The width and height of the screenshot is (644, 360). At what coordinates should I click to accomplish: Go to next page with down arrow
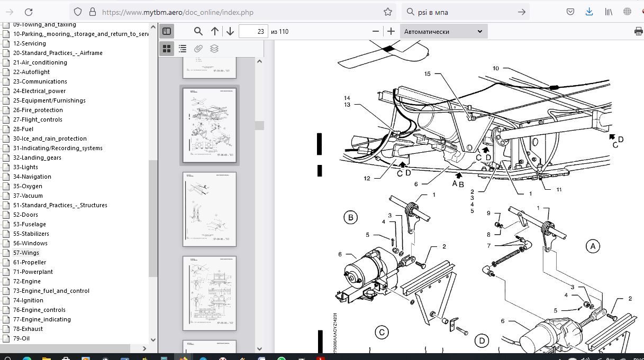point(230,31)
